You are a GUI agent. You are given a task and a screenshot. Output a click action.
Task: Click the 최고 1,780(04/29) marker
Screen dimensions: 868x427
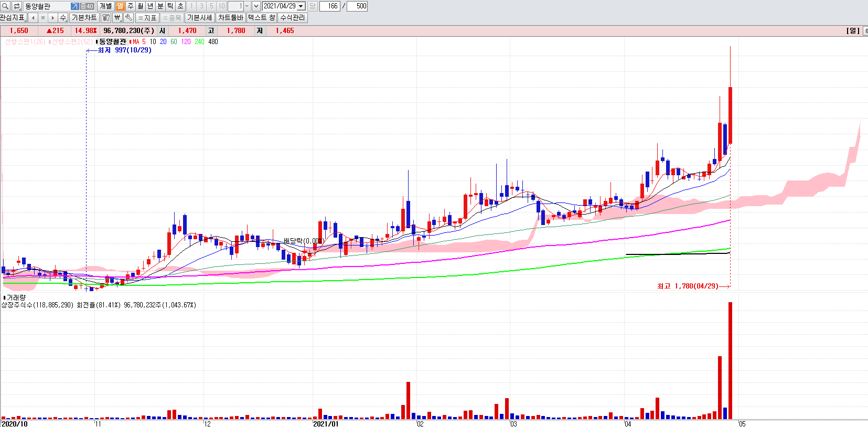688,286
